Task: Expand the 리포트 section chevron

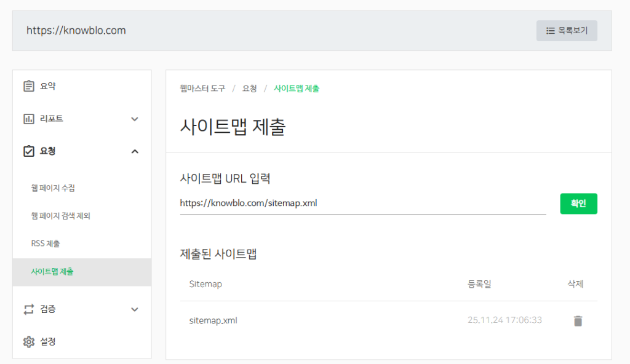Action: pyautogui.click(x=135, y=119)
